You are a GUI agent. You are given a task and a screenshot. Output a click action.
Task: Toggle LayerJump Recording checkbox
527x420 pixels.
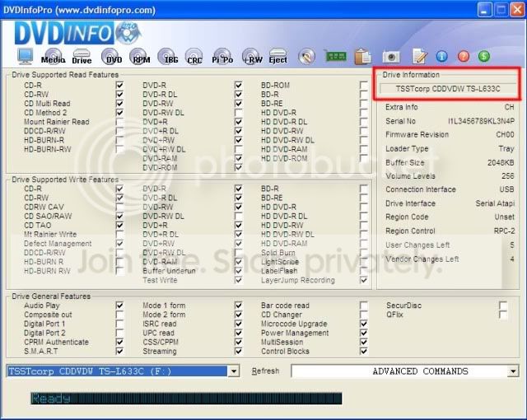[363, 280]
